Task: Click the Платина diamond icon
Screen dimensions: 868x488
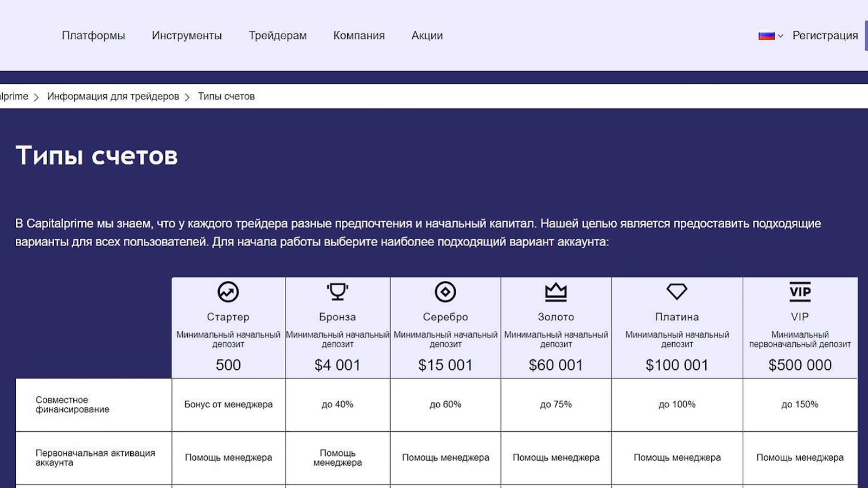Action: 676,292
